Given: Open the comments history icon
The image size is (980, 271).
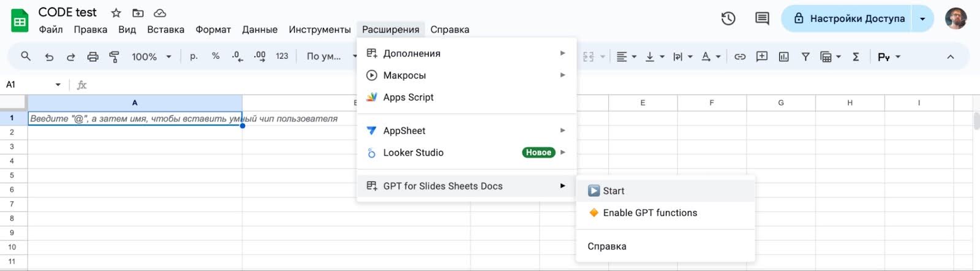Looking at the screenshot, I should coord(762,19).
